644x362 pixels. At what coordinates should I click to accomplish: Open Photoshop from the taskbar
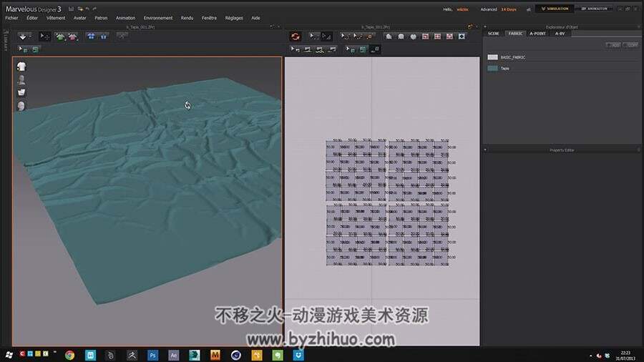pos(152,355)
